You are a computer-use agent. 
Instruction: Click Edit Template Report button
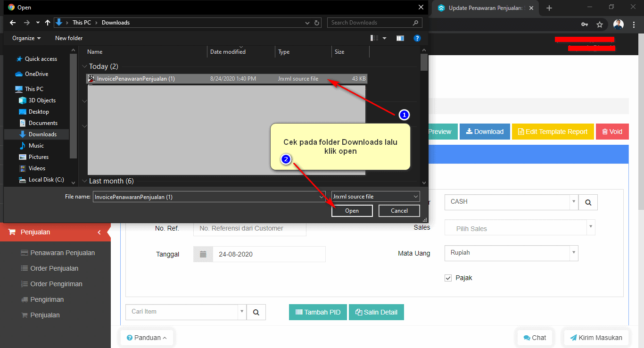[553, 132]
